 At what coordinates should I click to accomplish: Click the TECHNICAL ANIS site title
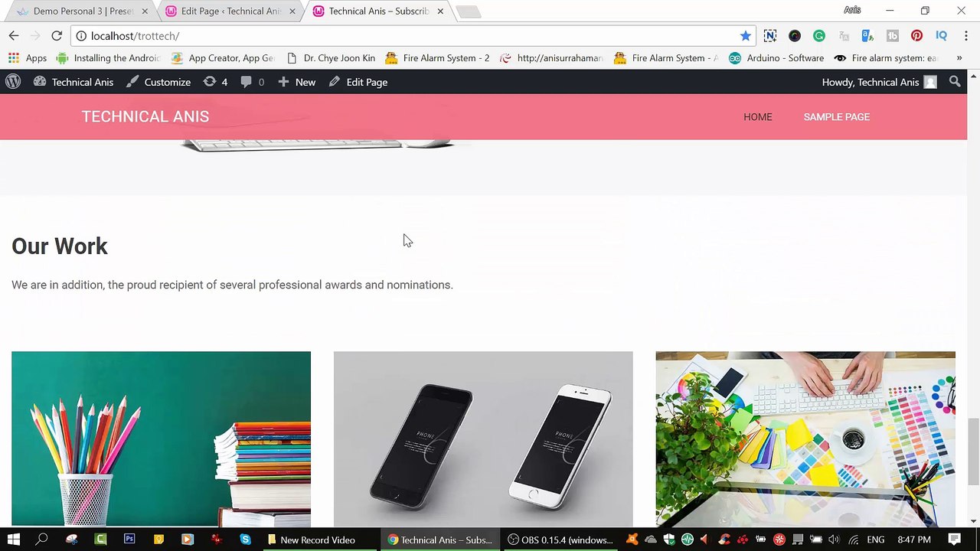pyautogui.click(x=145, y=116)
